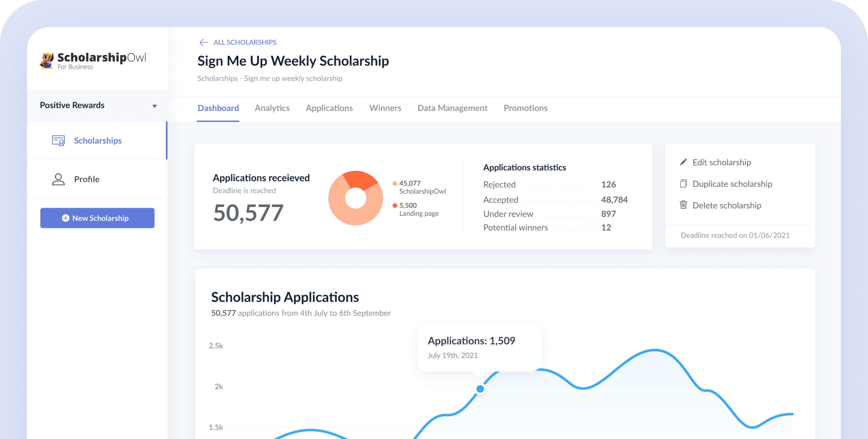The height and width of the screenshot is (439, 868).
Task: Switch to the Analytics tab
Action: click(x=272, y=108)
